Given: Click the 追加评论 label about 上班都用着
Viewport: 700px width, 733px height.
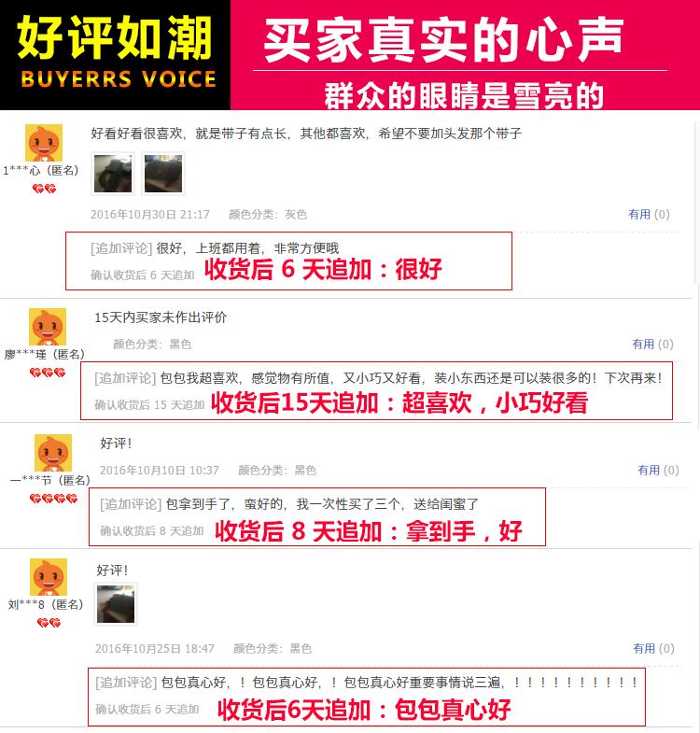Looking at the screenshot, I should point(121,248).
